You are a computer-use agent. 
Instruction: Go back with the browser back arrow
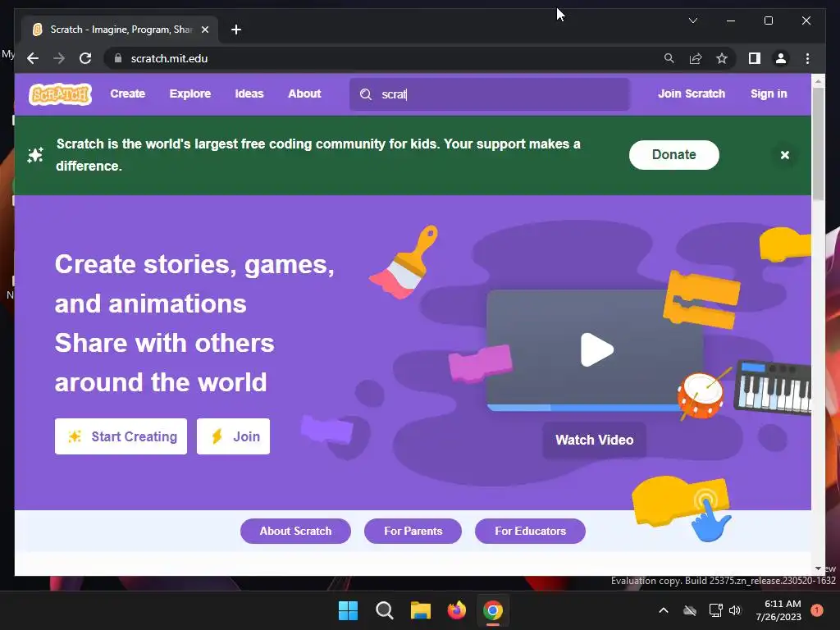point(33,58)
